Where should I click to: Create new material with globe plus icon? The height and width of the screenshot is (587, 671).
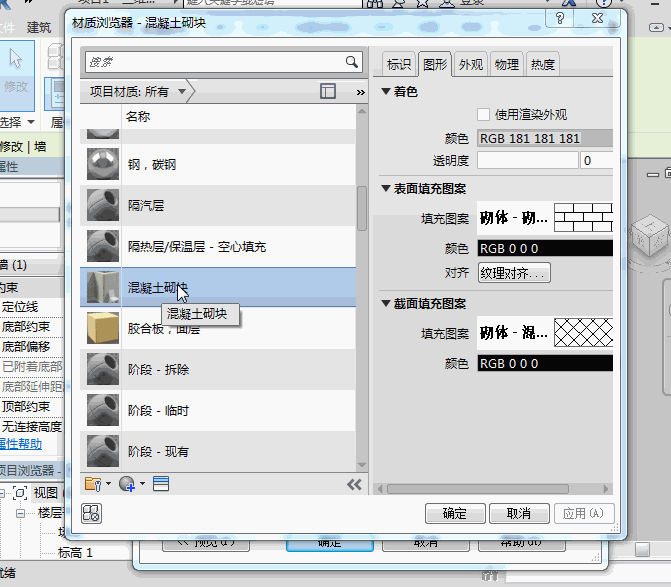[127, 484]
